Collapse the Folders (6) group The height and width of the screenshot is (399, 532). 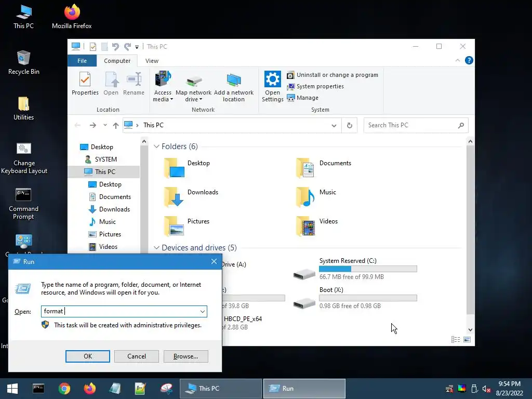coord(156,146)
